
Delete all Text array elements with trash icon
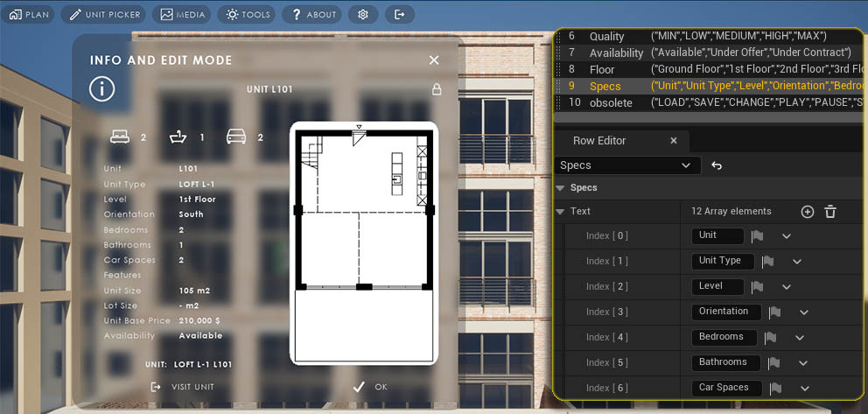(x=830, y=212)
